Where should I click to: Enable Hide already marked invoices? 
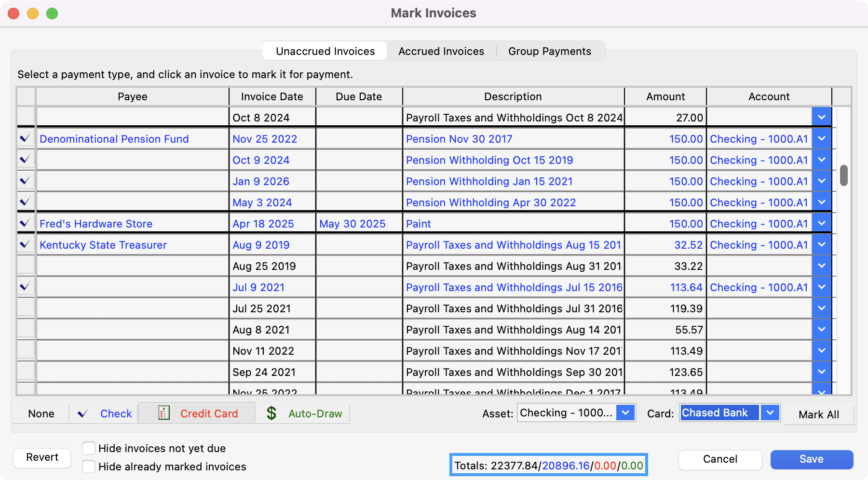[x=89, y=467]
